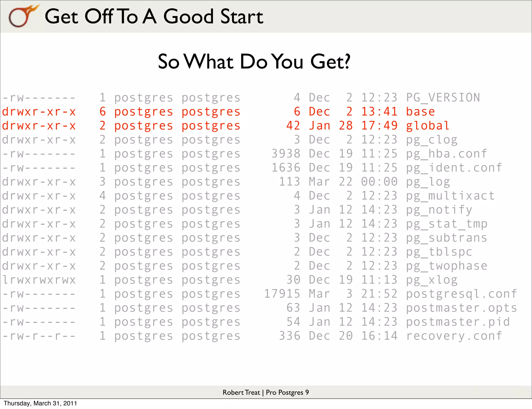The width and height of the screenshot is (532, 409).
Task: Click the time 16:14 in recovery.conf row
Action: 379,336
